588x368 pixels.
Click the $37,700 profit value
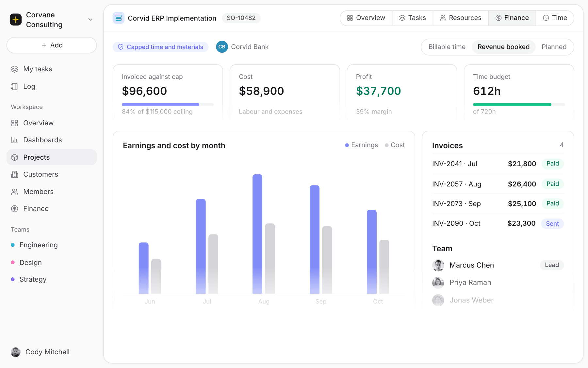pyautogui.click(x=378, y=91)
